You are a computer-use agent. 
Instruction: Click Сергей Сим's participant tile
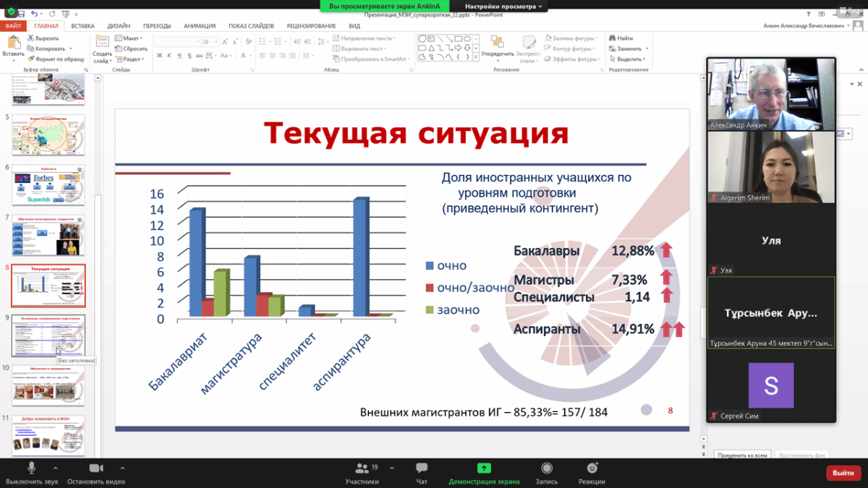pos(771,386)
